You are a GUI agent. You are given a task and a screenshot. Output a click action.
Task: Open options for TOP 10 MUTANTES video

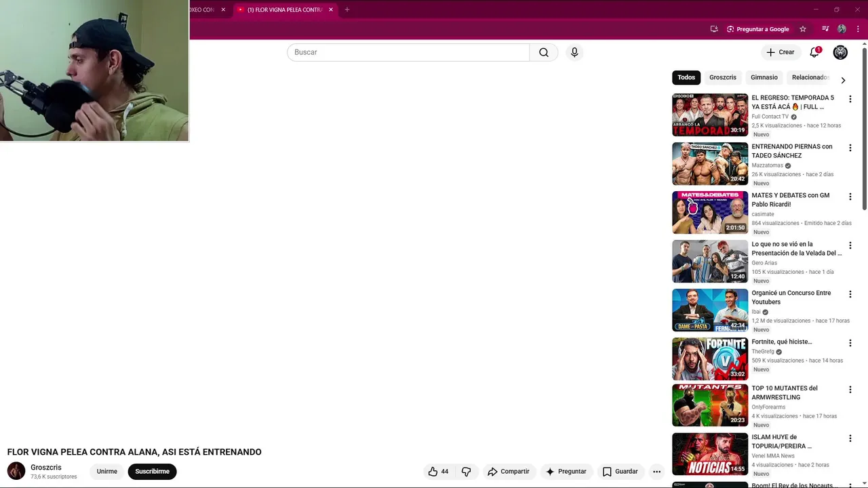[x=850, y=390]
